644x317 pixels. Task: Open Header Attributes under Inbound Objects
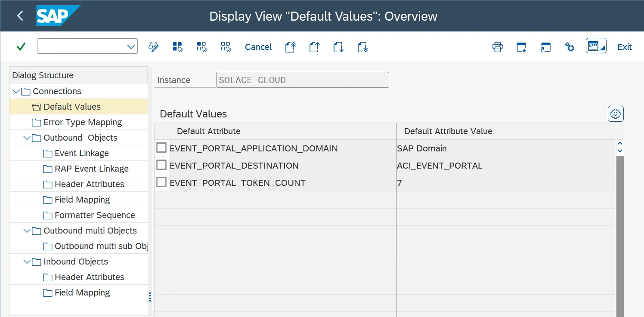click(90, 277)
